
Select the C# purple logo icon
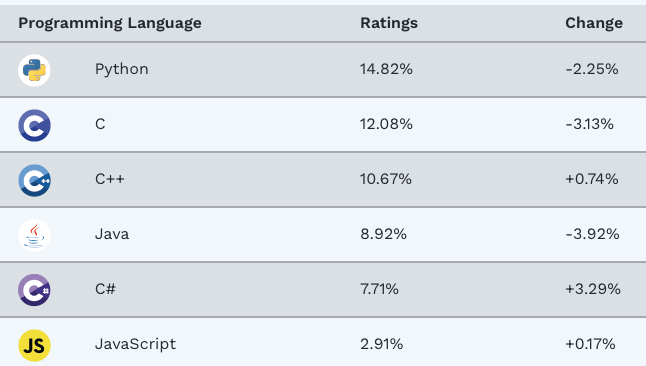(34, 290)
